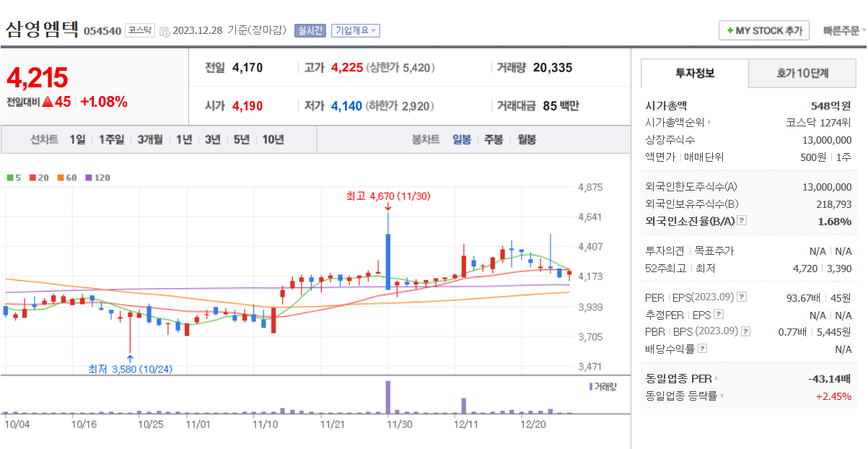Click the 시가총액 value 548억원

point(831,105)
